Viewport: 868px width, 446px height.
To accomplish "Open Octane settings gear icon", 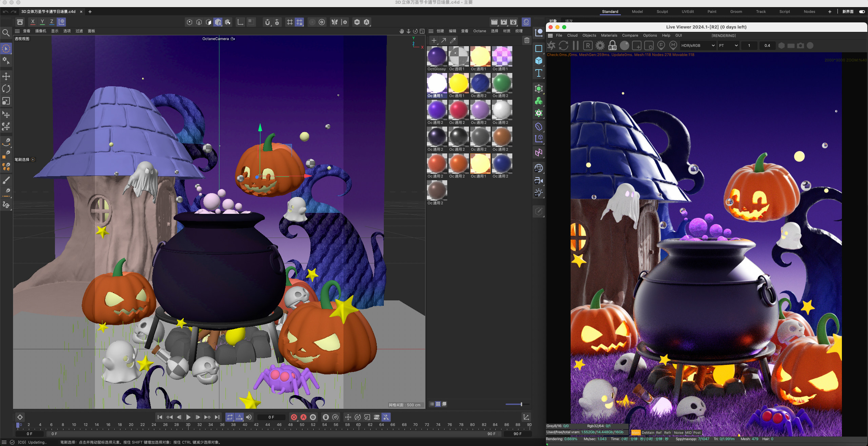I will [x=600, y=45].
